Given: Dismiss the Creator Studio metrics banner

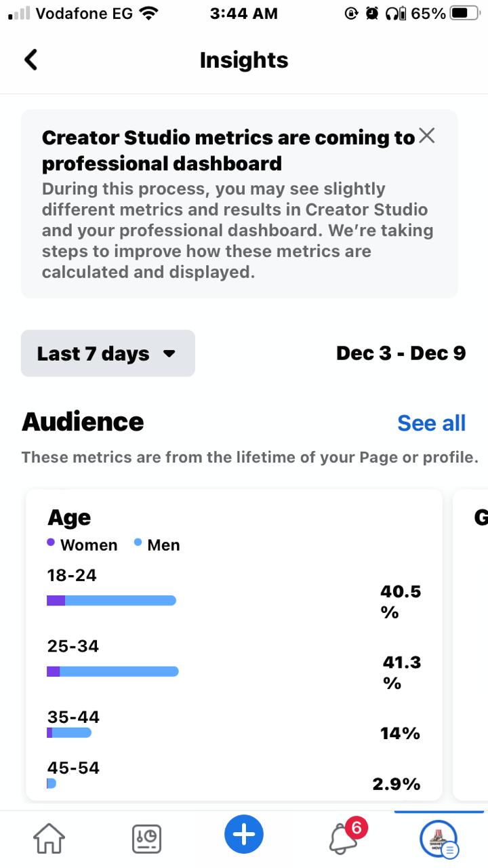Looking at the screenshot, I should pyautogui.click(x=426, y=136).
